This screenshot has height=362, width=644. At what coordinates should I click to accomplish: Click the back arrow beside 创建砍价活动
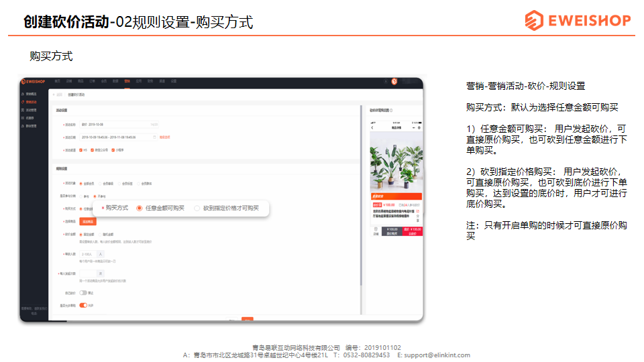[x=54, y=95]
